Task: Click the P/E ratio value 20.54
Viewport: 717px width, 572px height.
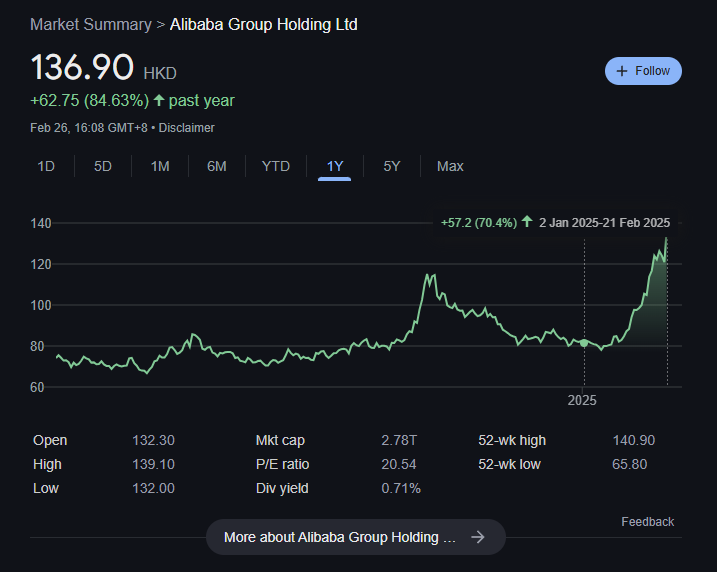Action: tap(399, 465)
